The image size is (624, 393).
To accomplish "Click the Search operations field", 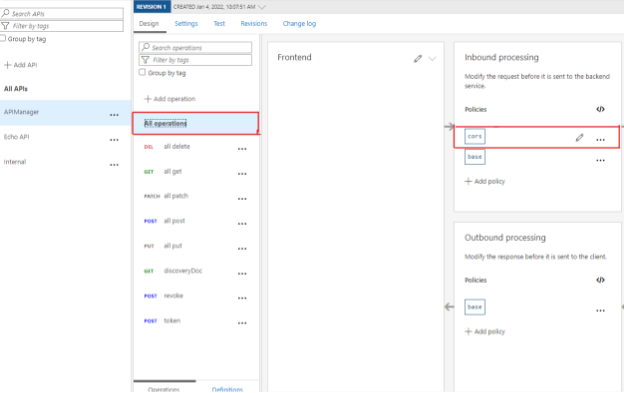I will (x=195, y=47).
